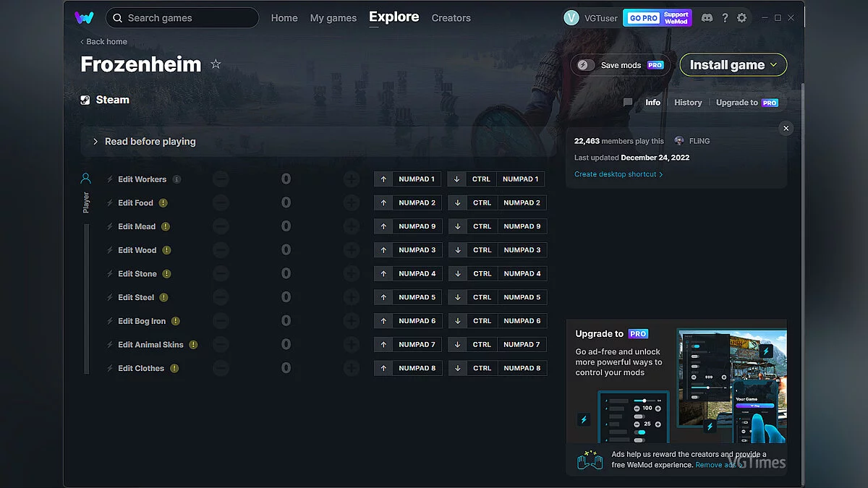The width and height of the screenshot is (868, 488).
Task: Increase Edit Mead value with plus
Action: 352,226
